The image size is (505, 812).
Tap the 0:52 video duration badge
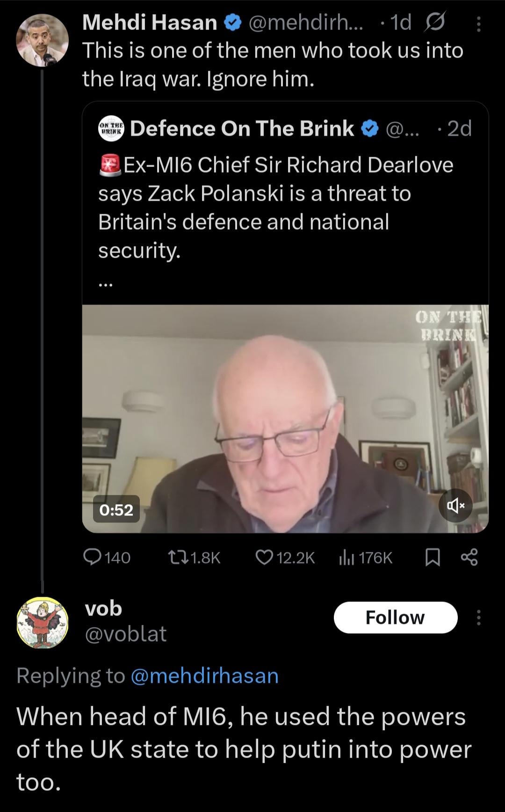coord(116,509)
